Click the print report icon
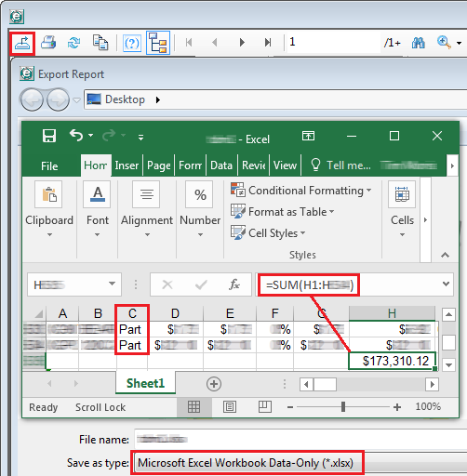The height and width of the screenshot is (476, 467). click(x=48, y=43)
